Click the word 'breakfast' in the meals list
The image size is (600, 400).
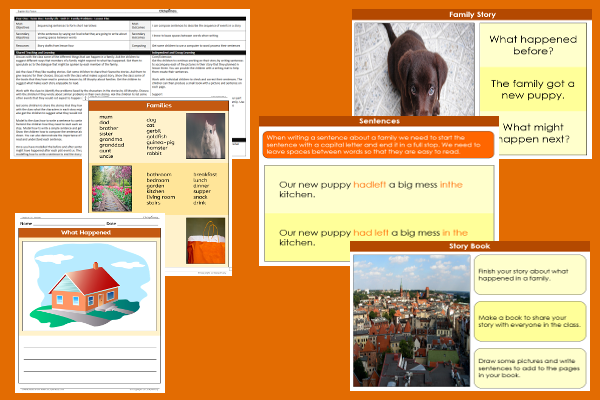205,174
